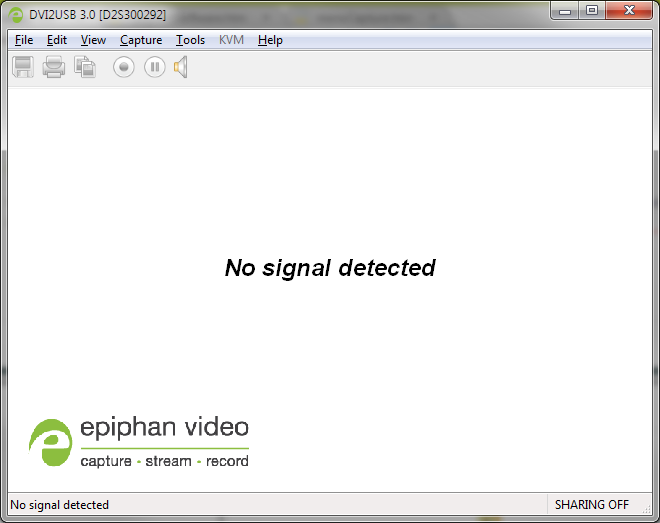This screenshot has width=660, height=523.
Task: Maximize the DVI2USB window
Action: point(592,11)
